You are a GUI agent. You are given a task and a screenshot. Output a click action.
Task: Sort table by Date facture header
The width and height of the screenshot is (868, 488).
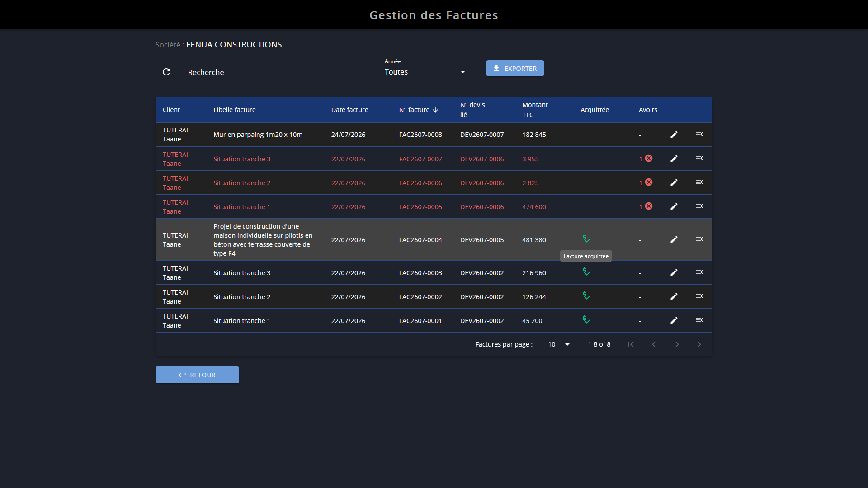(349, 110)
